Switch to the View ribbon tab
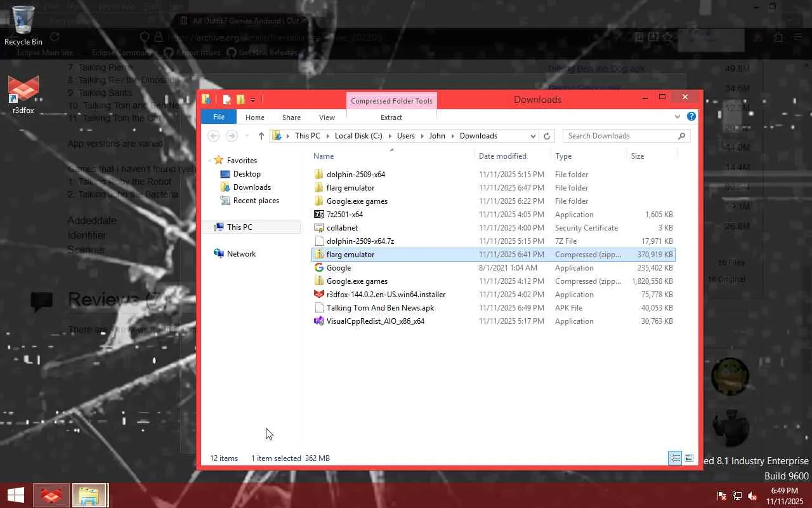812x508 pixels. click(327, 117)
